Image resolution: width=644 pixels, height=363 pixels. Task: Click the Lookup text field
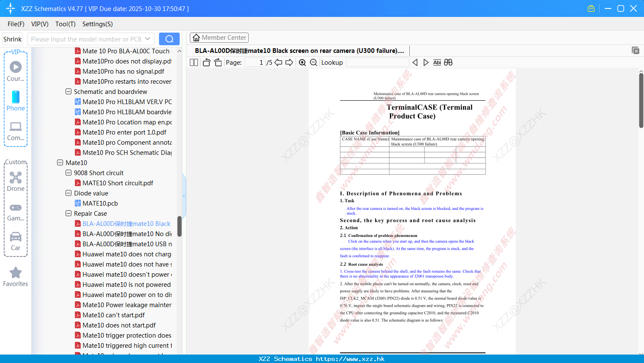pos(377,62)
